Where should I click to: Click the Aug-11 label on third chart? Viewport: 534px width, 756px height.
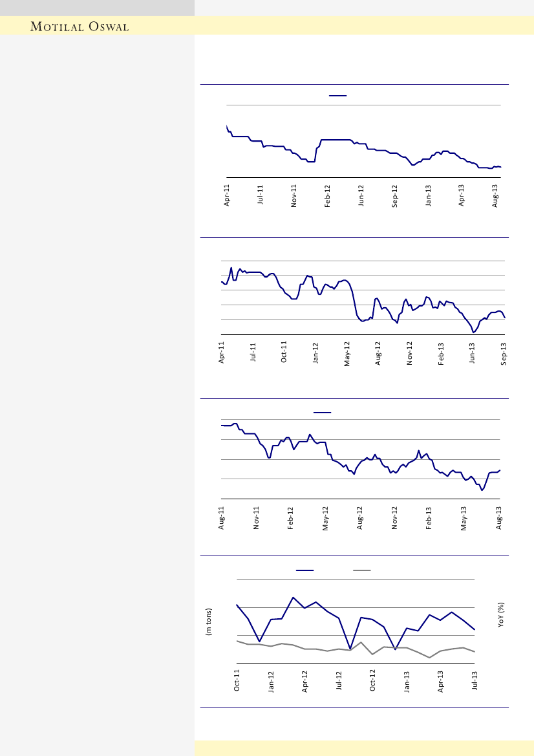(222, 519)
